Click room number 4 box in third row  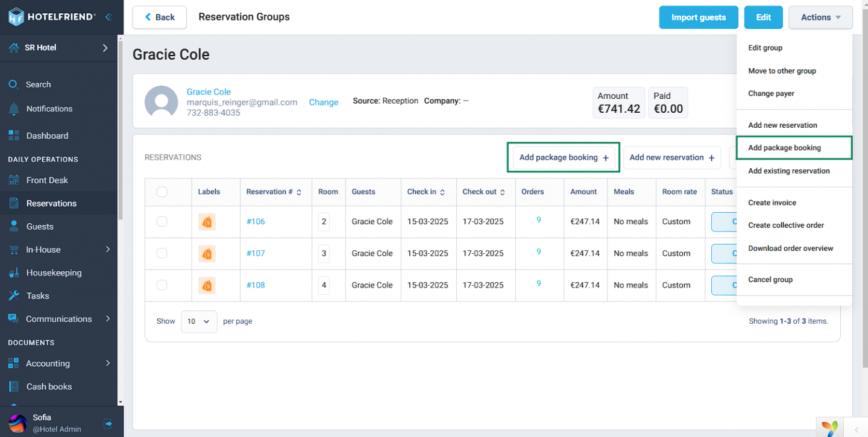coord(324,285)
